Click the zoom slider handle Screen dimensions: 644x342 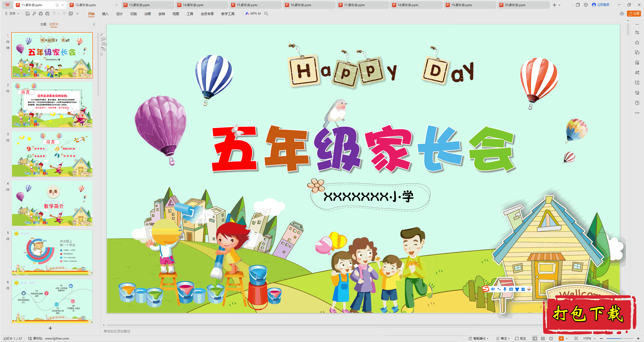tap(622, 338)
